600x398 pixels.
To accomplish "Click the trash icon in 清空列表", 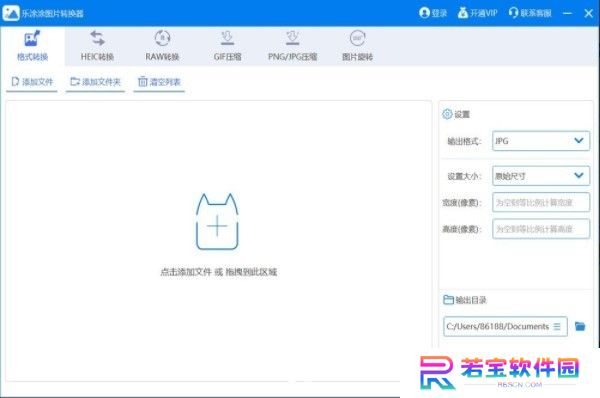I will point(142,82).
